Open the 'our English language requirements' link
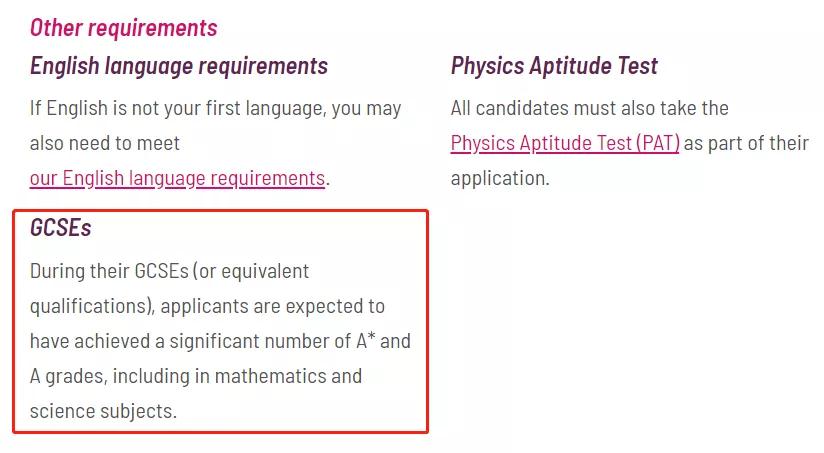The height and width of the screenshot is (453, 824). 177,179
